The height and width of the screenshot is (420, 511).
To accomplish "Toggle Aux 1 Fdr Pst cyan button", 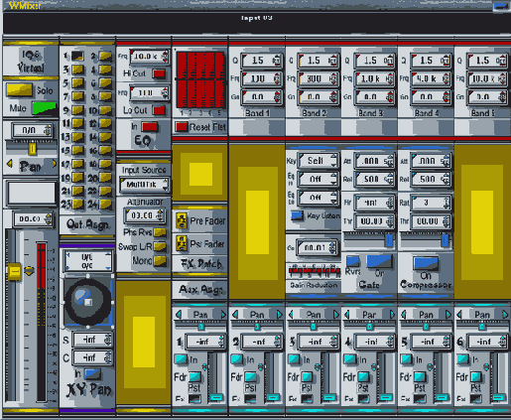I will 194,376.
